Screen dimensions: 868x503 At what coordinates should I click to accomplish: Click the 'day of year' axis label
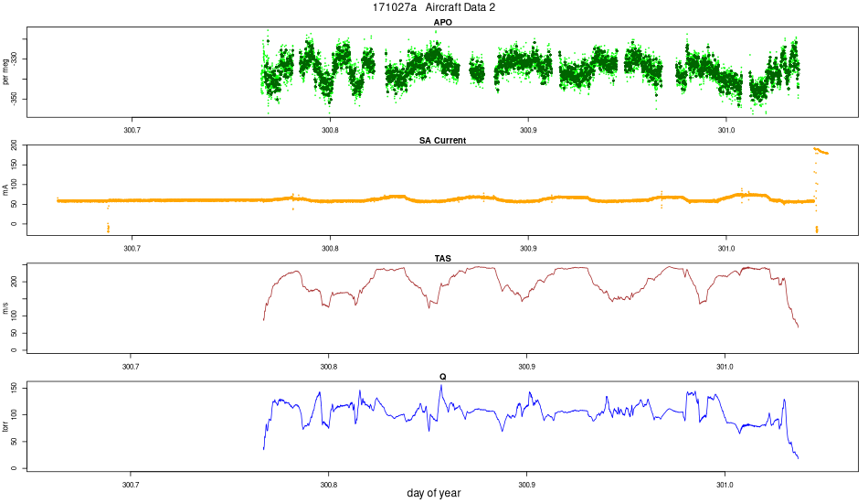[433, 492]
